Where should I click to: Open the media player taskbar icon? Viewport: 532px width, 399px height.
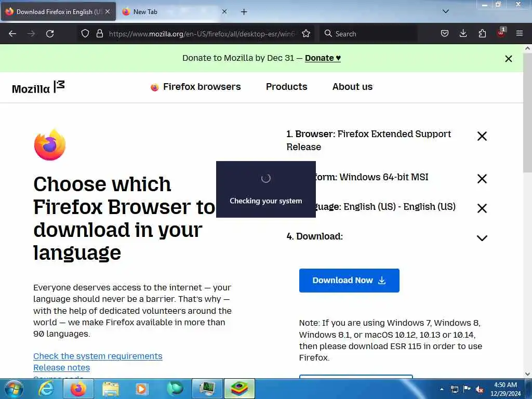142,389
